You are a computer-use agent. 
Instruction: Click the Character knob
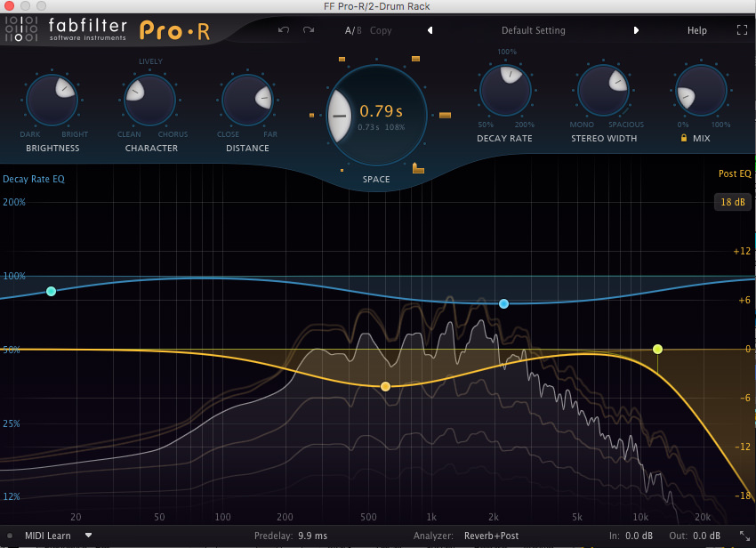point(150,101)
